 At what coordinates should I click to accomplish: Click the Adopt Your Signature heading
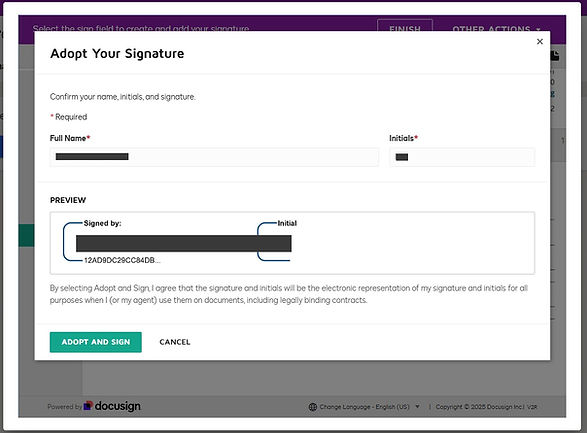point(117,54)
